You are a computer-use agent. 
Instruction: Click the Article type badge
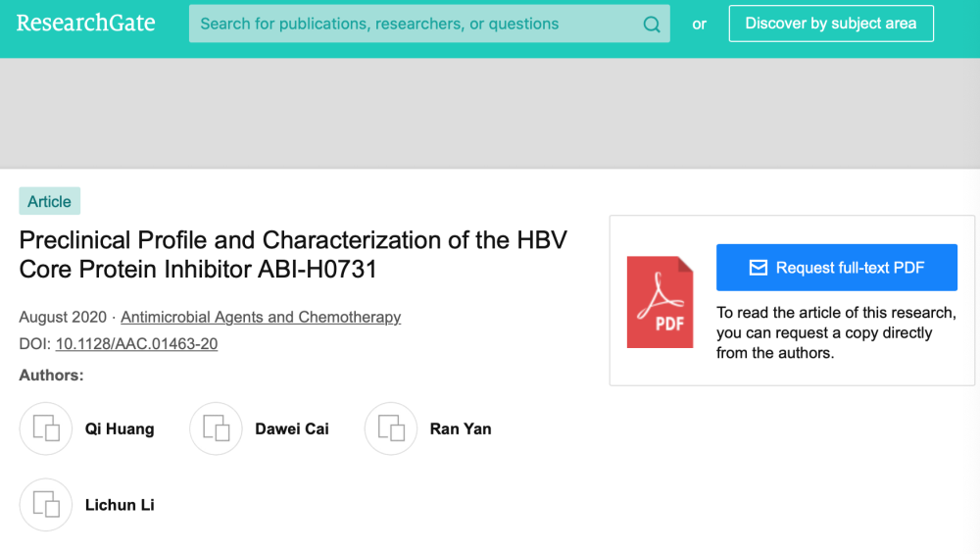pos(49,201)
